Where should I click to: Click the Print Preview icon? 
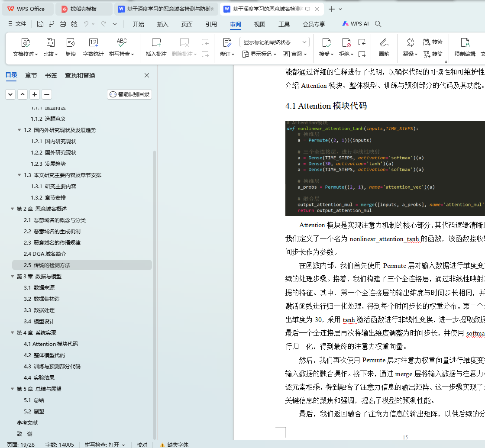click(74, 24)
